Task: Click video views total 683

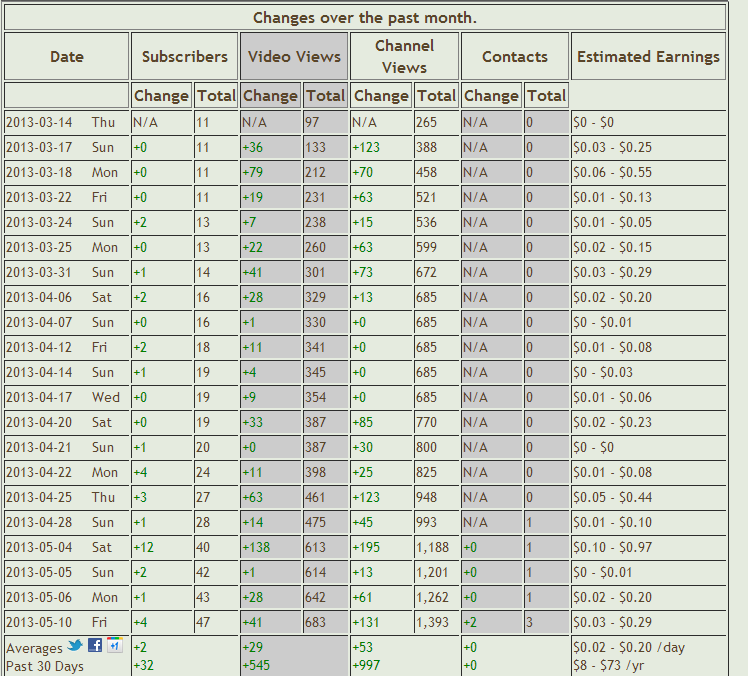Action: pos(315,622)
